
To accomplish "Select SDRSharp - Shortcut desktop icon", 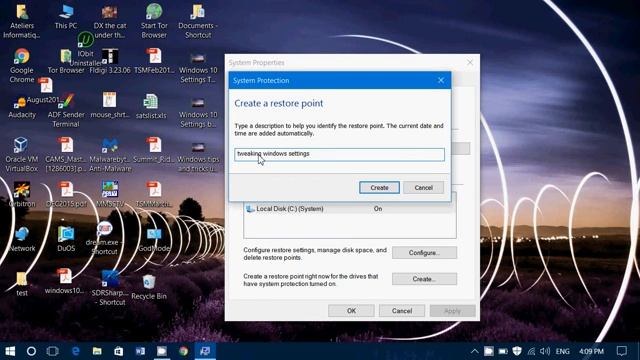I will [x=110, y=287].
